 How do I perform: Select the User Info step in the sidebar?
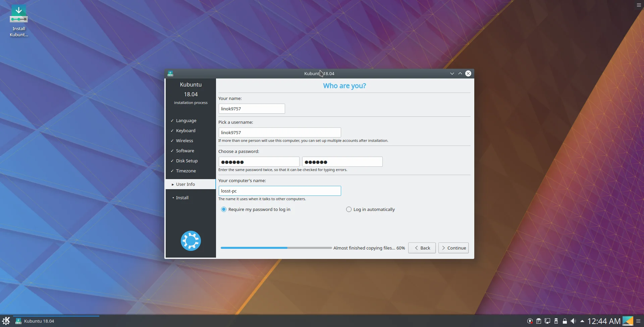191,184
